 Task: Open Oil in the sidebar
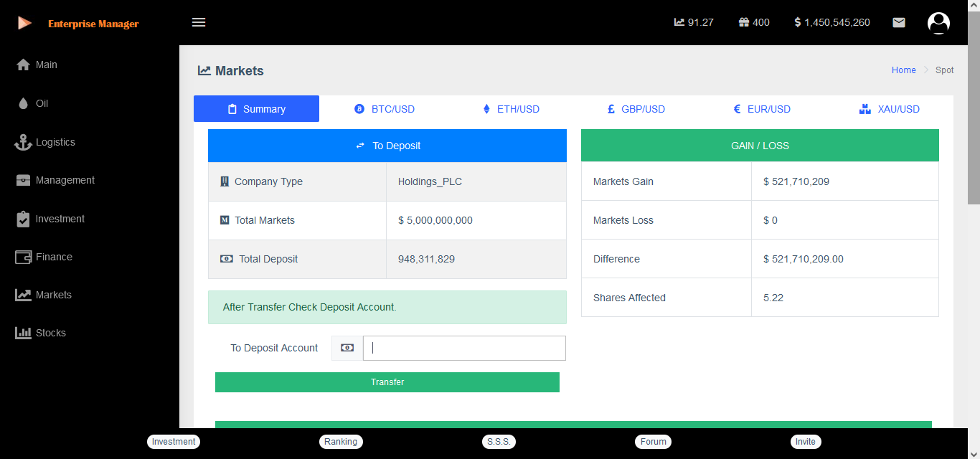[x=42, y=103]
